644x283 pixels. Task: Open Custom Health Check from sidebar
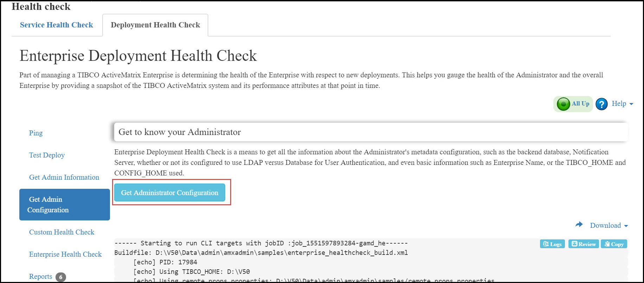pos(62,232)
